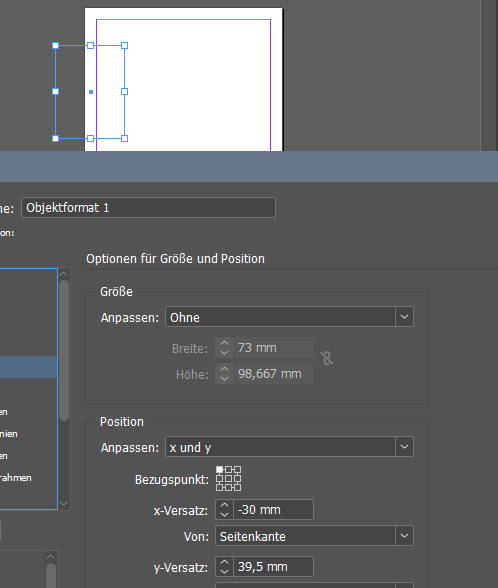Toggle the constrain proportions link icon

click(x=327, y=358)
